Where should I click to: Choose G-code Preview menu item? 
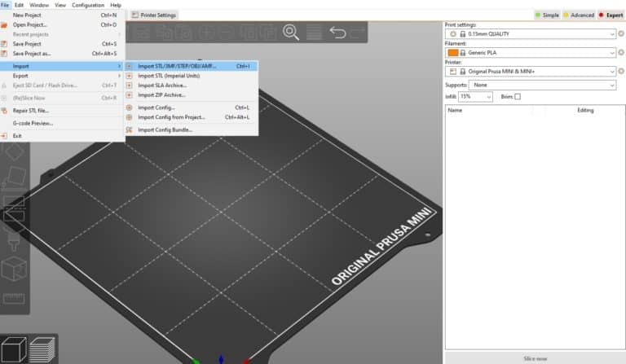[62, 123]
